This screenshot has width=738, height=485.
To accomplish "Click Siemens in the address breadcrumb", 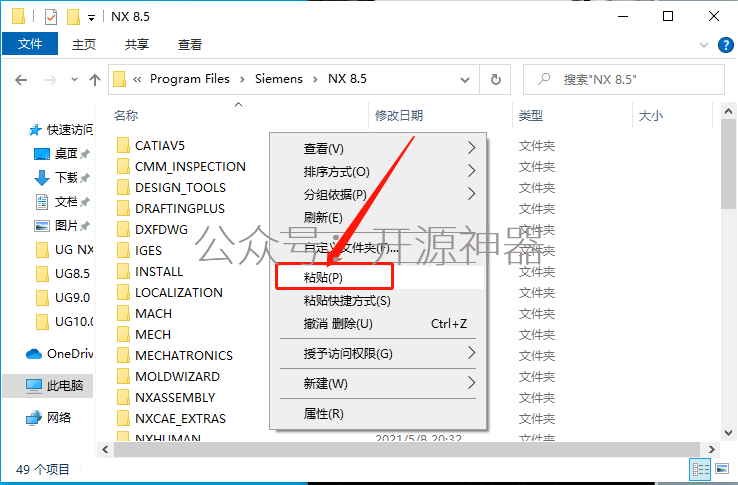I will click(279, 79).
